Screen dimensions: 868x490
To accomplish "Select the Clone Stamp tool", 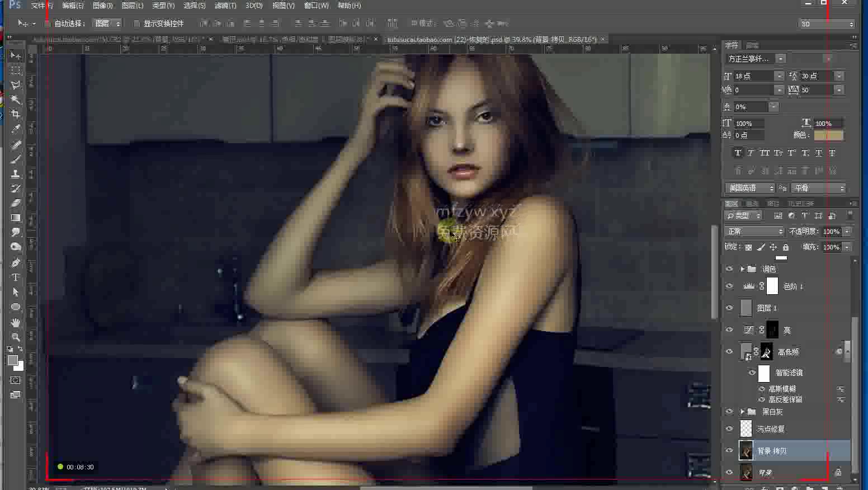I will click(16, 174).
